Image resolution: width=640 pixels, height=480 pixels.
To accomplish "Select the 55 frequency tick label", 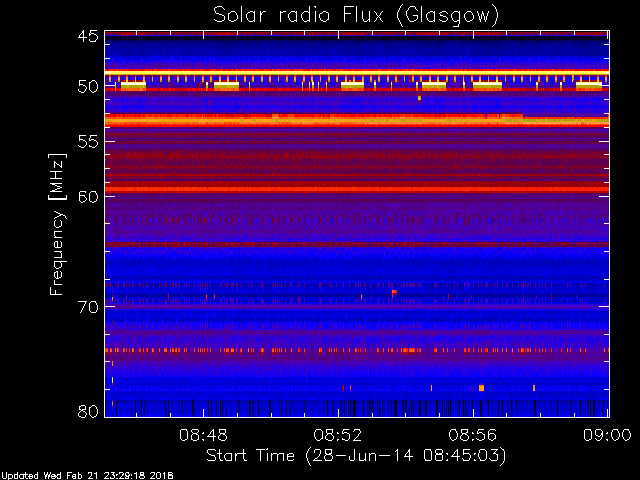I will coord(88,142).
